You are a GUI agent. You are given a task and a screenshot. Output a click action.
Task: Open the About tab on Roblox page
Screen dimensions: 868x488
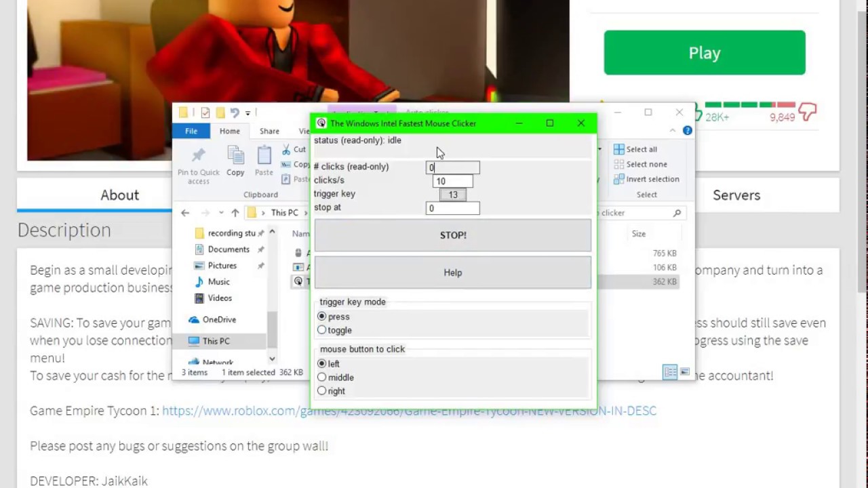click(120, 195)
